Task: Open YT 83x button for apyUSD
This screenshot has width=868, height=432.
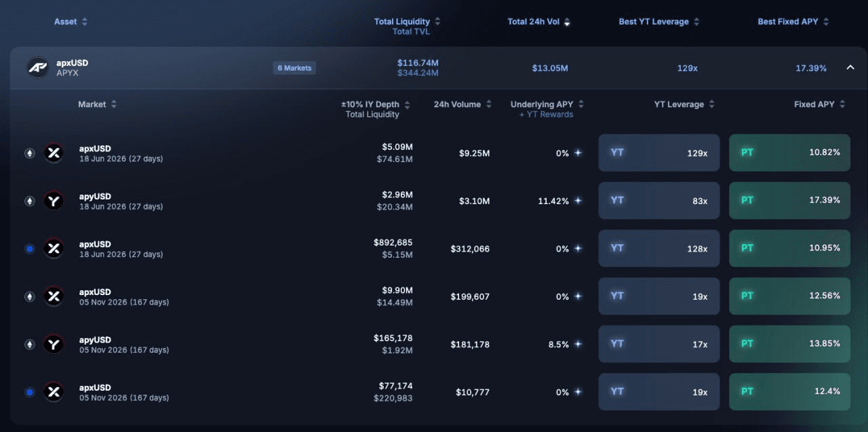Action: coord(659,200)
